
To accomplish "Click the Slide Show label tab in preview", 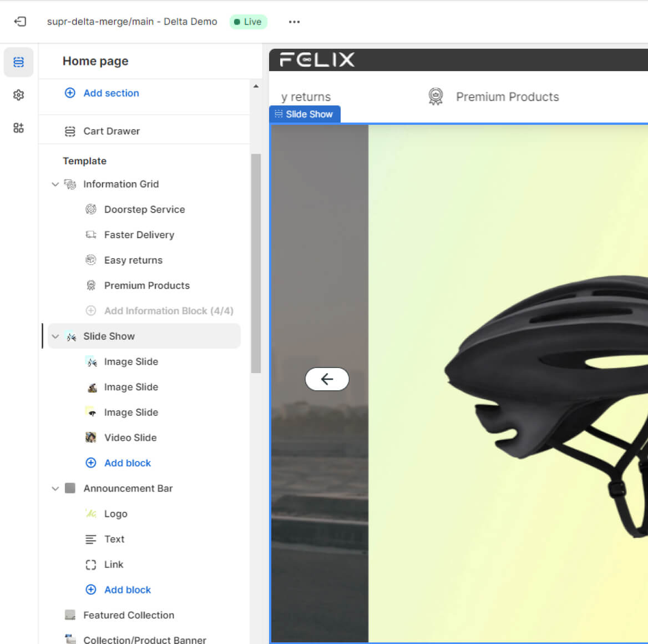I will [305, 114].
